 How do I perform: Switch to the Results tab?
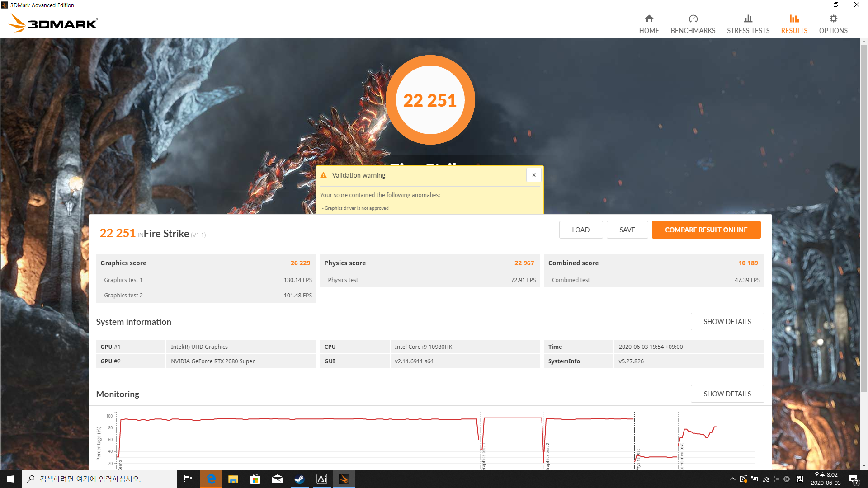794,23
